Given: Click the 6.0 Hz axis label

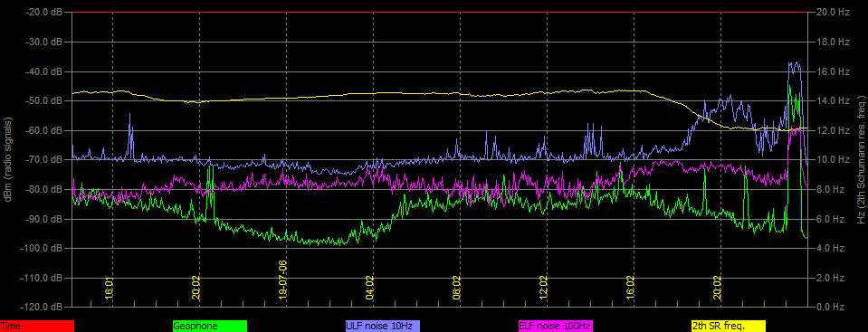Looking at the screenshot, I should pyautogui.click(x=831, y=219).
